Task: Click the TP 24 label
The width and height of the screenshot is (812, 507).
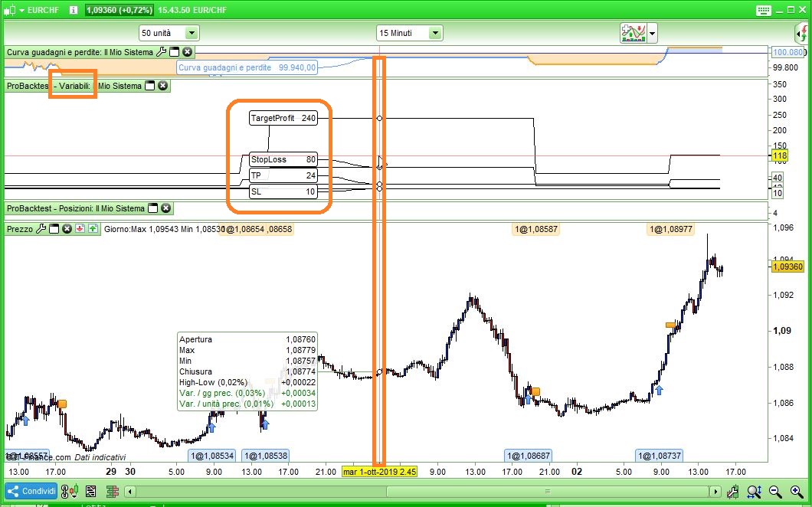Action: pyautogui.click(x=283, y=175)
